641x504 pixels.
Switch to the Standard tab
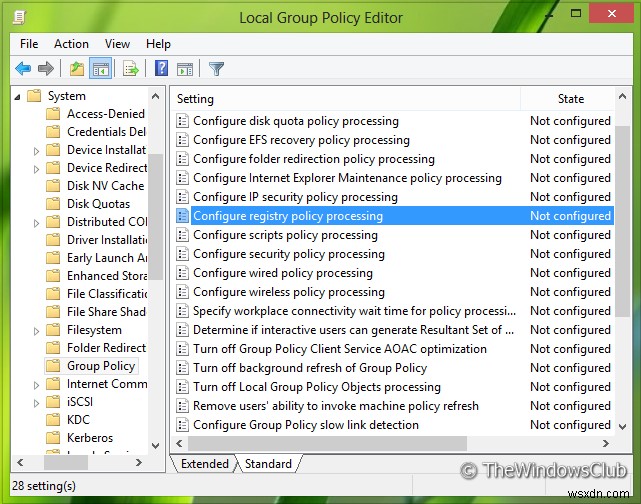pos(269,464)
